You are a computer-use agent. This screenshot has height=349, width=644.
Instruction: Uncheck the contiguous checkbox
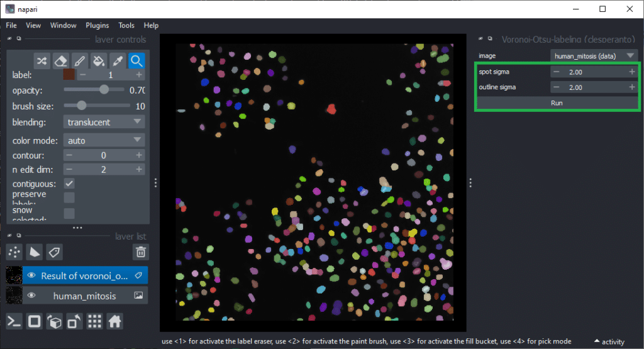coord(69,184)
